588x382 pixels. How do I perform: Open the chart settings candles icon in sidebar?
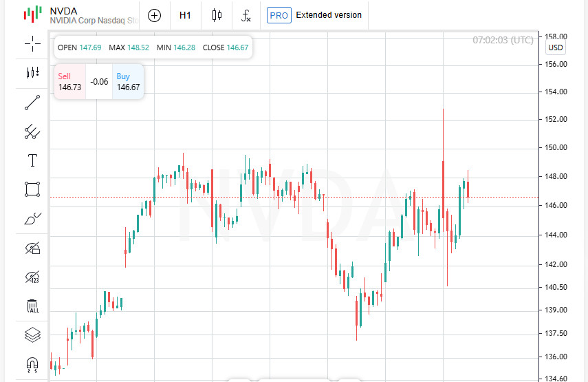[x=32, y=72]
